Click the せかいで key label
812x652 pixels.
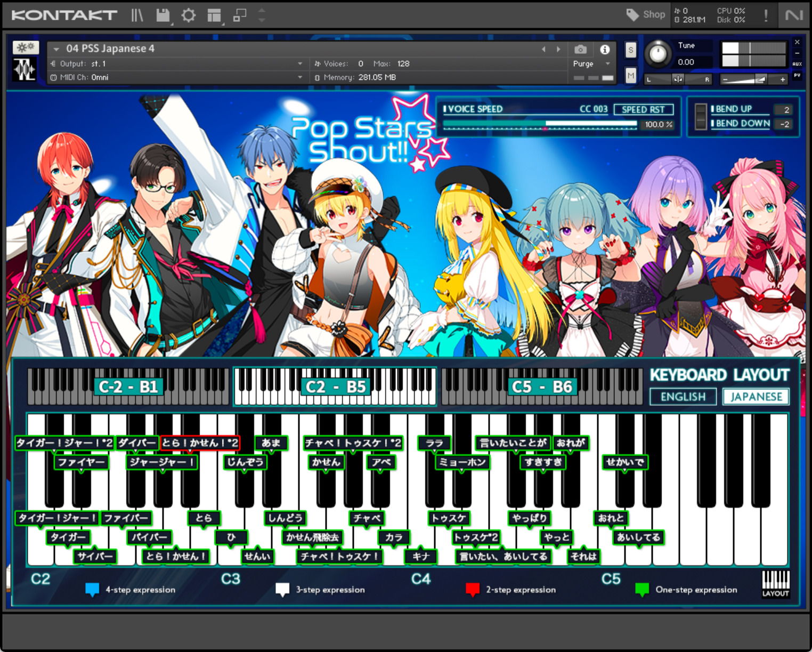[x=625, y=462]
